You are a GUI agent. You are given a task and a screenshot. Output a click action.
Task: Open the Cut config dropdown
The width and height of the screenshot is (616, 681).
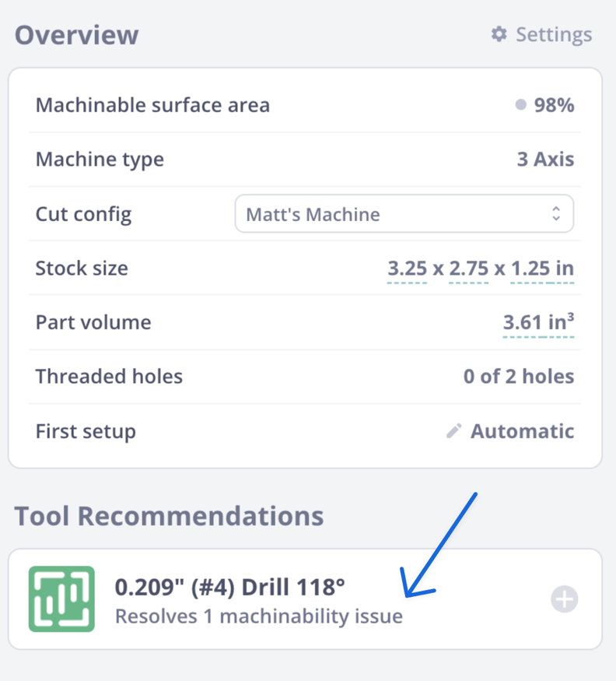[x=404, y=213]
